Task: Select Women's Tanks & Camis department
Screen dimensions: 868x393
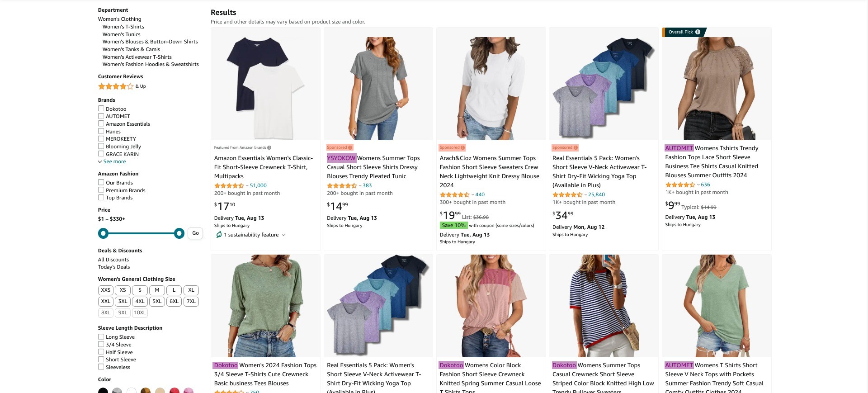Action: tap(131, 49)
